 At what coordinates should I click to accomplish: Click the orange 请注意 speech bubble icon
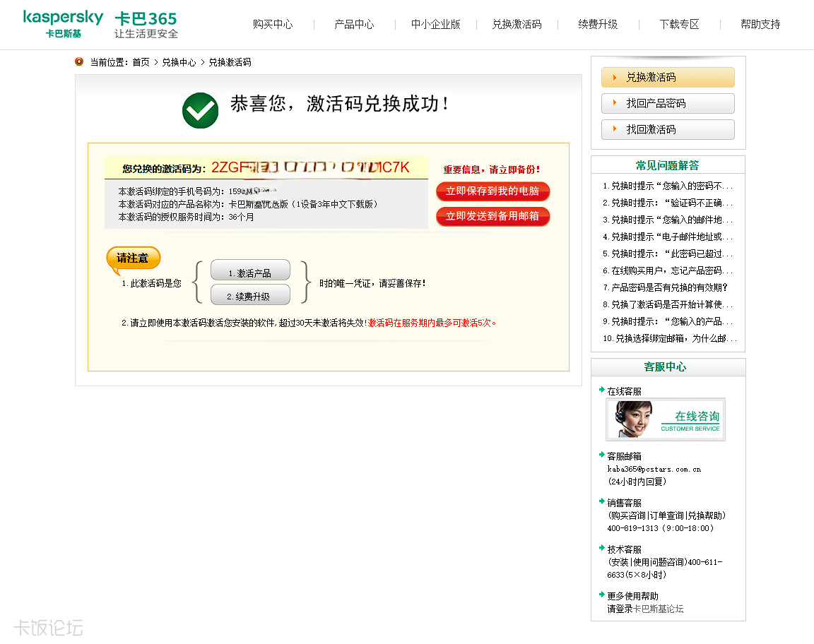[133, 259]
